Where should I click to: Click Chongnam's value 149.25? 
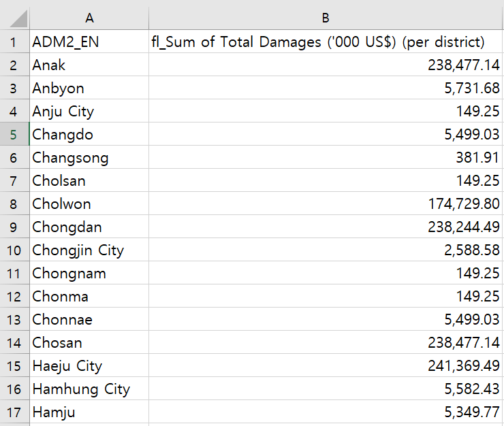(x=326, y=273)
